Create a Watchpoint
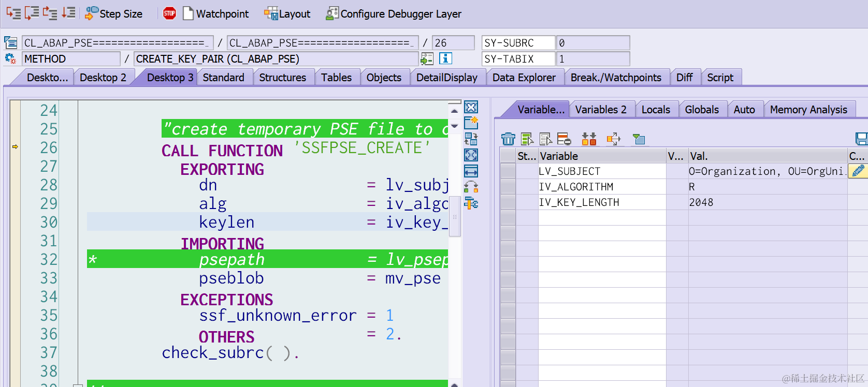This screenshot has width=868, height=387. (215, 14)
